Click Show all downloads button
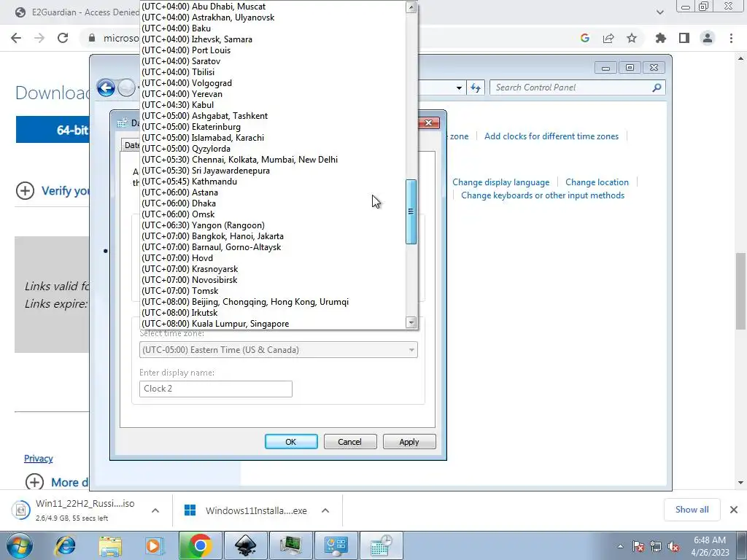This screenshot has width=747, height=560. pyautogui.click(x=692, y=510)
